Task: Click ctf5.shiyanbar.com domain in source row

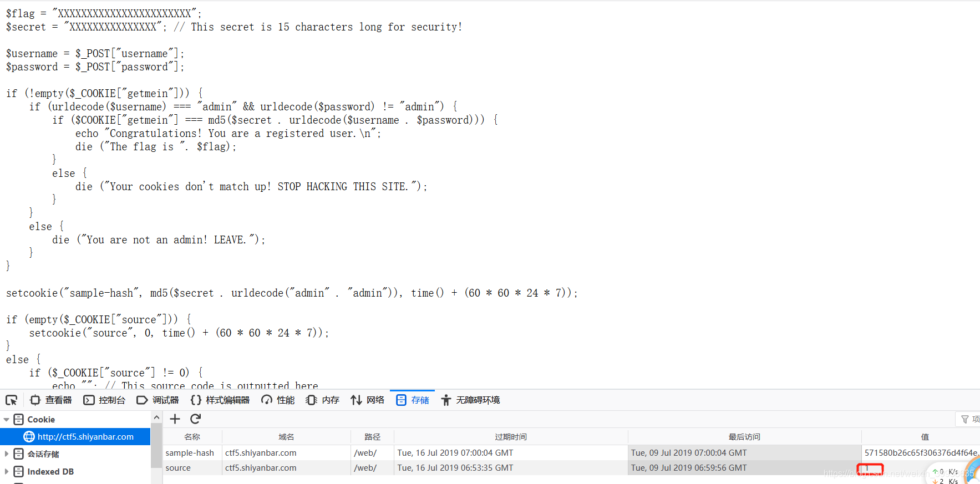Action: click(261, 468)
